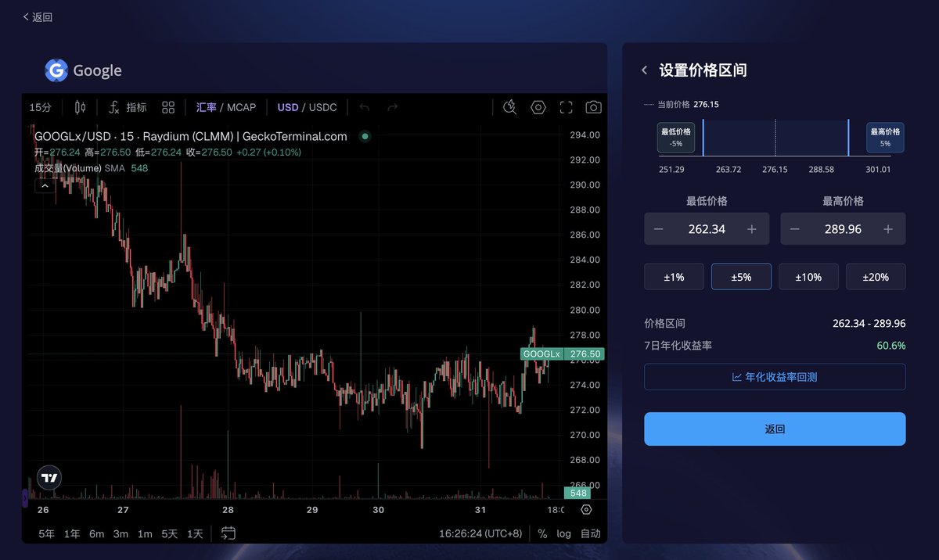
Task: Switch the chart price scale to log
Action: 564,533
